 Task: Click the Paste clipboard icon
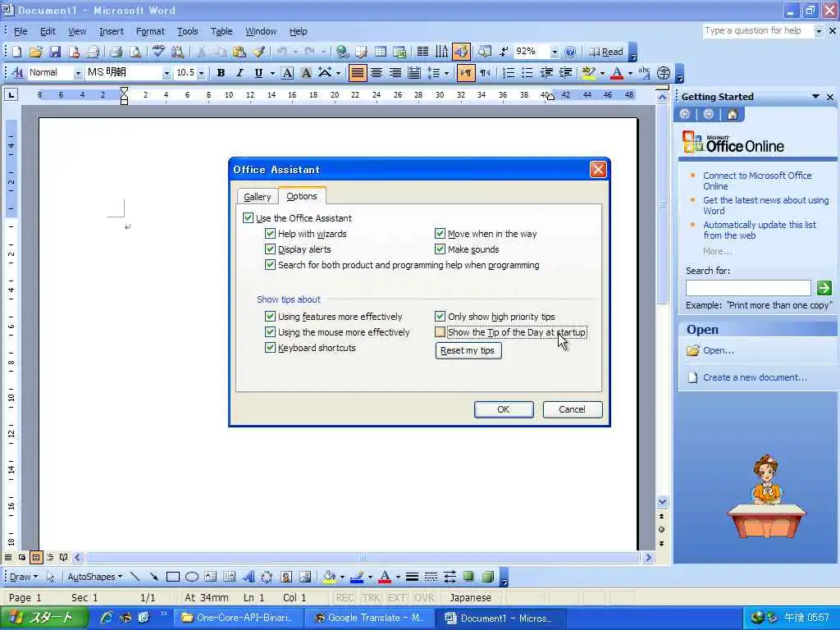240,52
